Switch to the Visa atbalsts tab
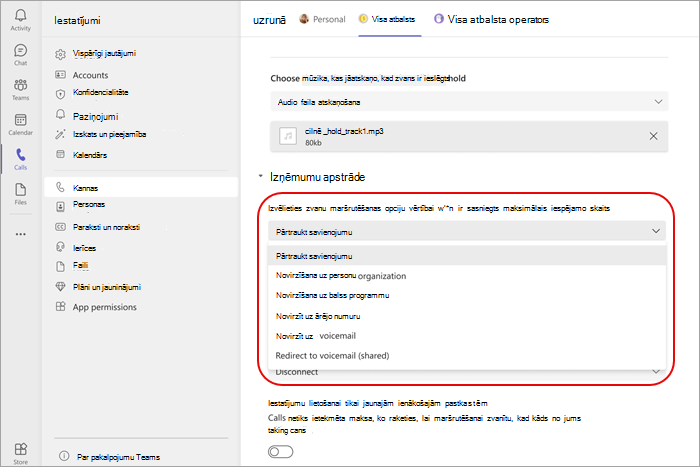 [x=388, y=19]
